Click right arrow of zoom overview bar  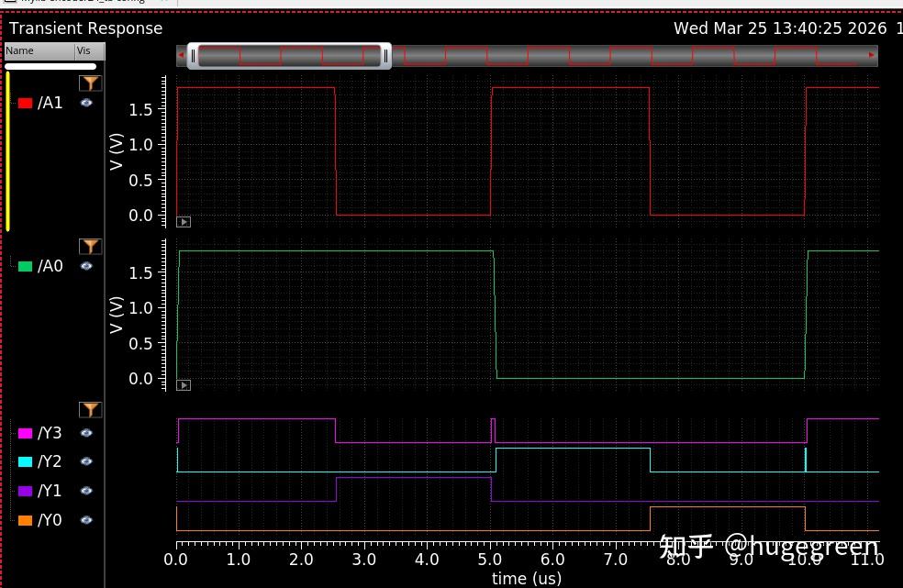(x=872, y=55)
